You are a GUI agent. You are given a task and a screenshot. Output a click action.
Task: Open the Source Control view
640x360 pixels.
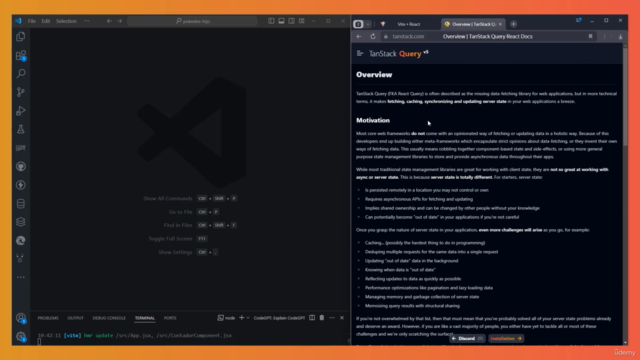tap(20, 92)
